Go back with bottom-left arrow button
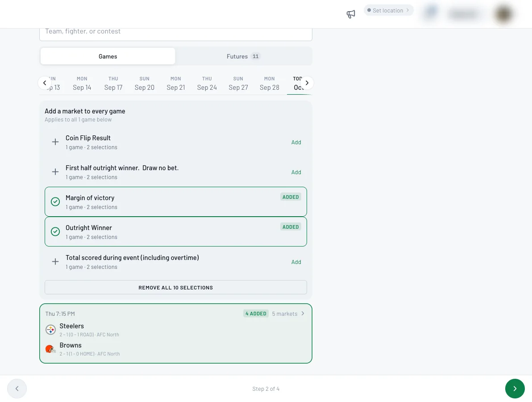The width and height of the screenshot is (532, 402). [17, 389]
